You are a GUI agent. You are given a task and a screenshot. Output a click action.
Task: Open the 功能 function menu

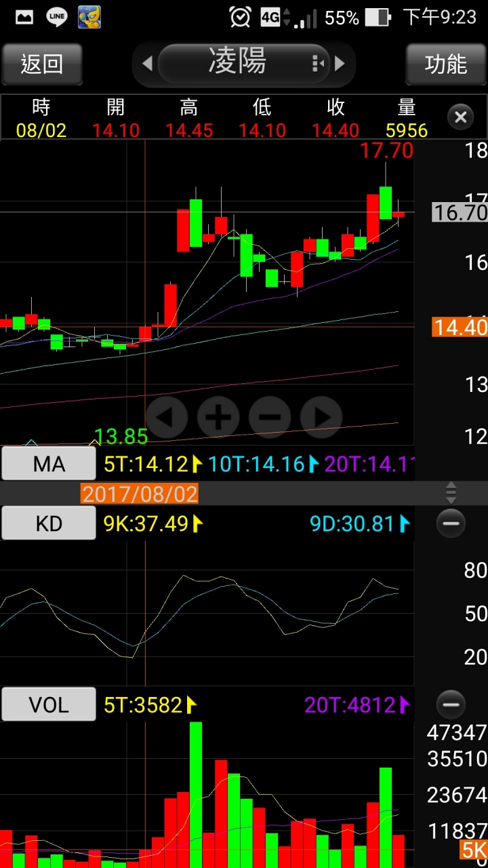(x=446, y=64)
